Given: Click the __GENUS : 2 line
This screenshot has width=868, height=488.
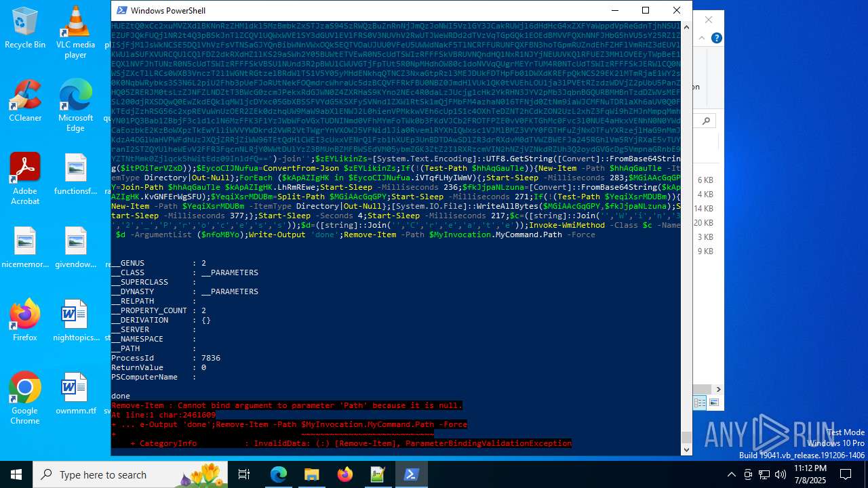Looking at the screenshot, I should [x=159, y=263].
